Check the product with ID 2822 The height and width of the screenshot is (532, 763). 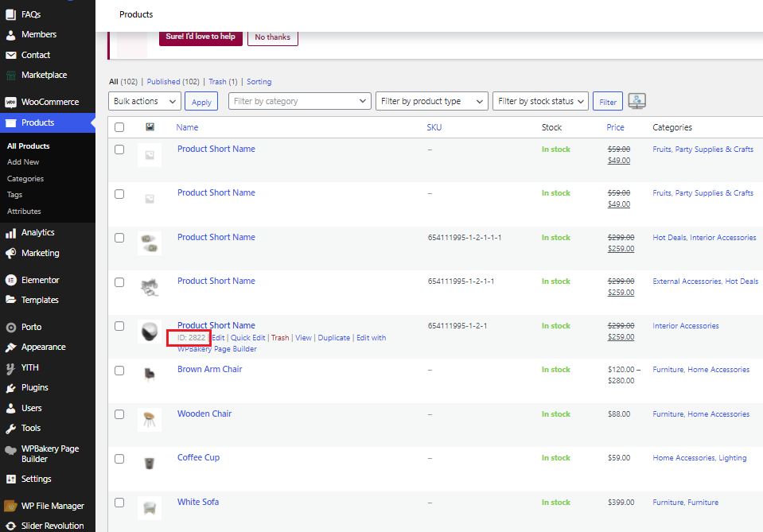pos(119,326)
